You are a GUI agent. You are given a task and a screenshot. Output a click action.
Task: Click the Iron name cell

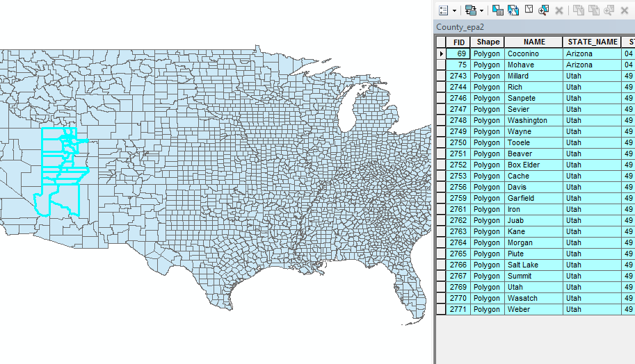pos(533,209)
